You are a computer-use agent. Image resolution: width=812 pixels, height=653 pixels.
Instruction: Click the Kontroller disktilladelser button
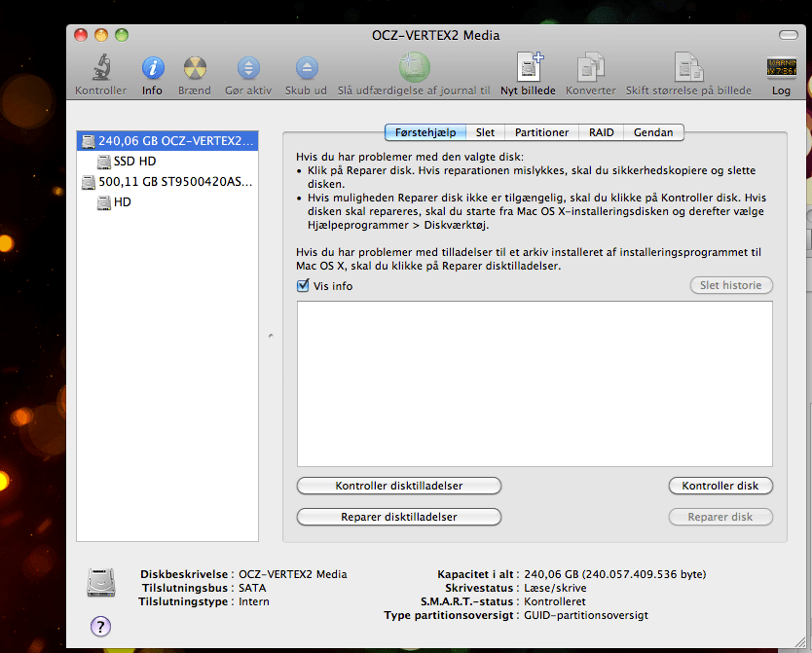point(398,486)
